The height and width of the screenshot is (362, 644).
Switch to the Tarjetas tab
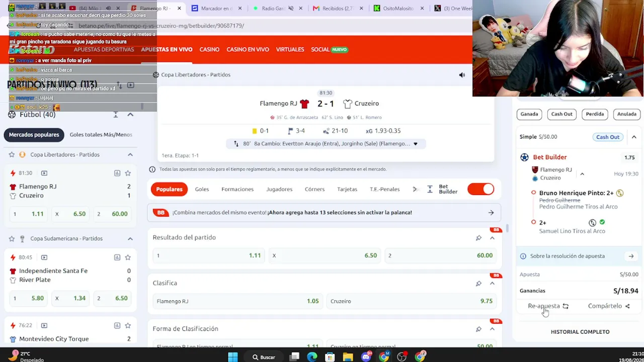pyautogui.click(x=347, y=189)
